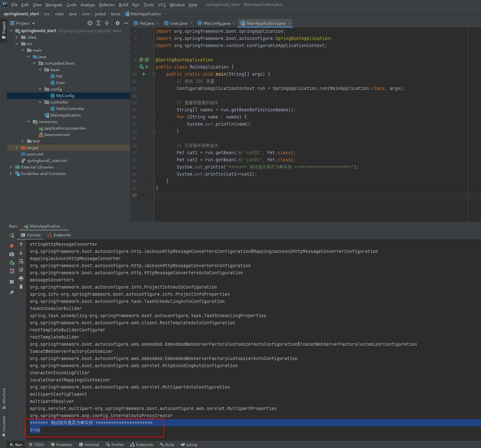Open the Spring tool window
The height and width of the screenshot is (448, 481).
(189, 444)
